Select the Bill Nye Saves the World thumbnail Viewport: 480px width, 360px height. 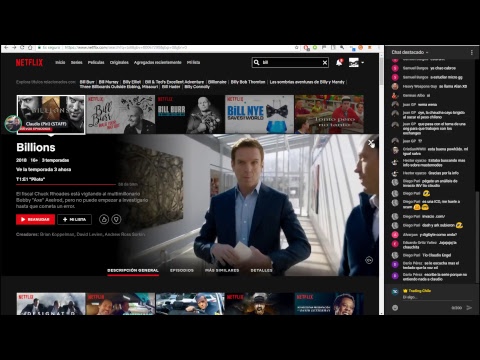tap(259, 114)
